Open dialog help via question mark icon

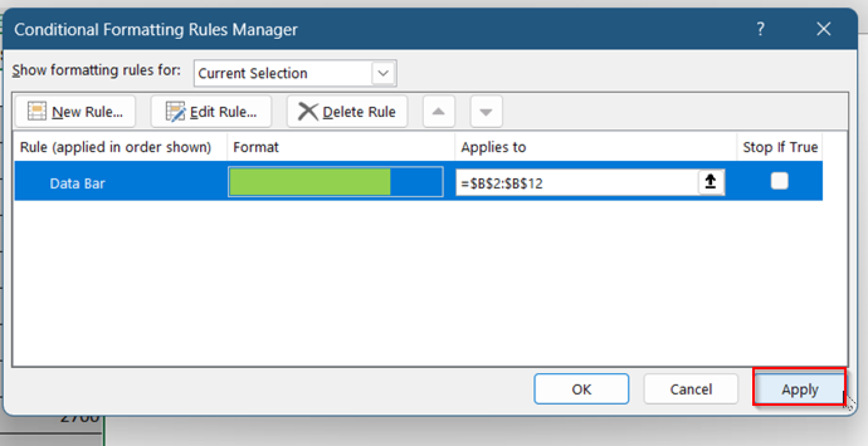[x=760, y=29]
